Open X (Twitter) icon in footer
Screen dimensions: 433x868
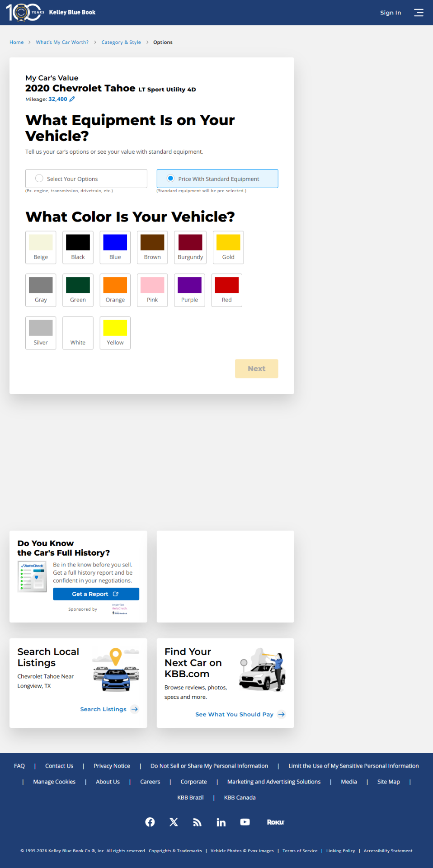tap(174, 822)
